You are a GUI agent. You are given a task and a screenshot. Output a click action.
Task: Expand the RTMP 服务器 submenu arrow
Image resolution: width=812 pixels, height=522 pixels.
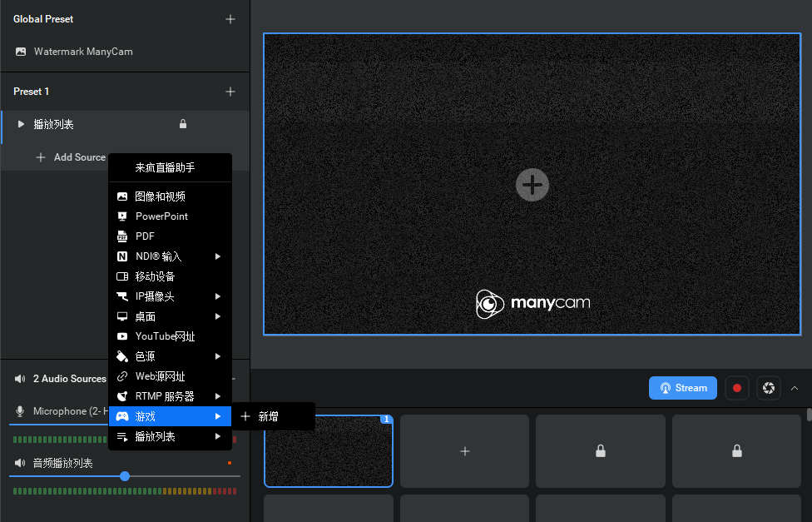click(218, 396)
